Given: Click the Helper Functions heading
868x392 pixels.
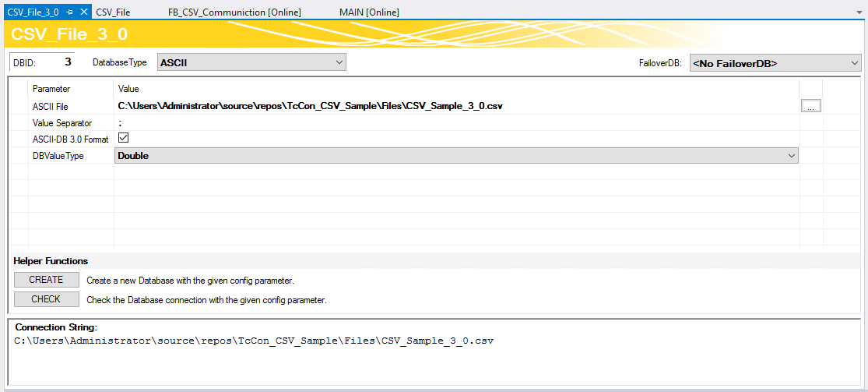Looking at the screenshot, I should click(51, 260).
